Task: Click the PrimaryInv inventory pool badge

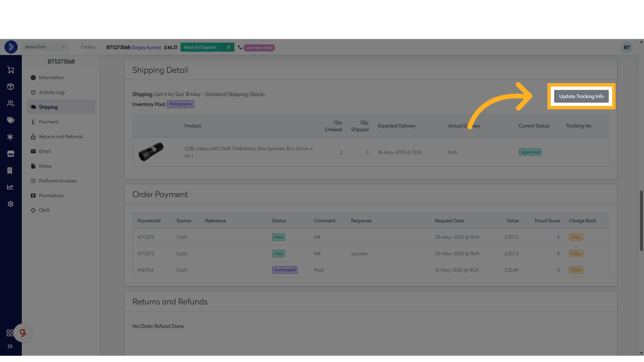Action: (x=180, y=104)
